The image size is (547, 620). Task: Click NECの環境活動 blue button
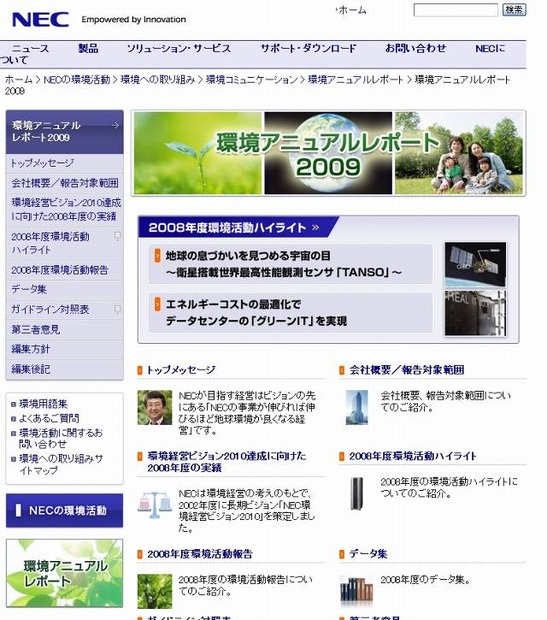click(x=64, y=510)
